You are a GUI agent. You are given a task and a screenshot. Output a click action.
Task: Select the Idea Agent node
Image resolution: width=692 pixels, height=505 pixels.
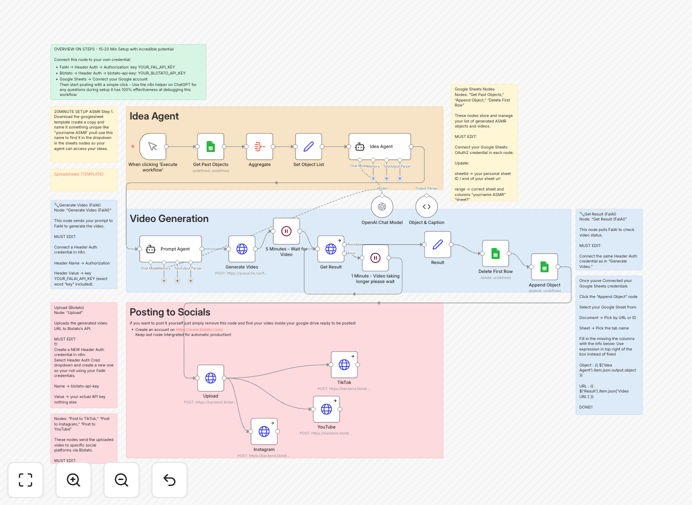click(x=380, y=147)
